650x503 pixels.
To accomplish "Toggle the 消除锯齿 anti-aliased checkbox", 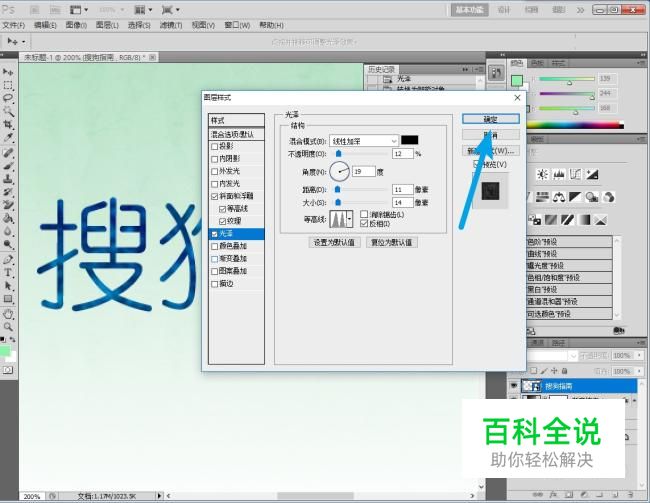I will tap(364, 214).
